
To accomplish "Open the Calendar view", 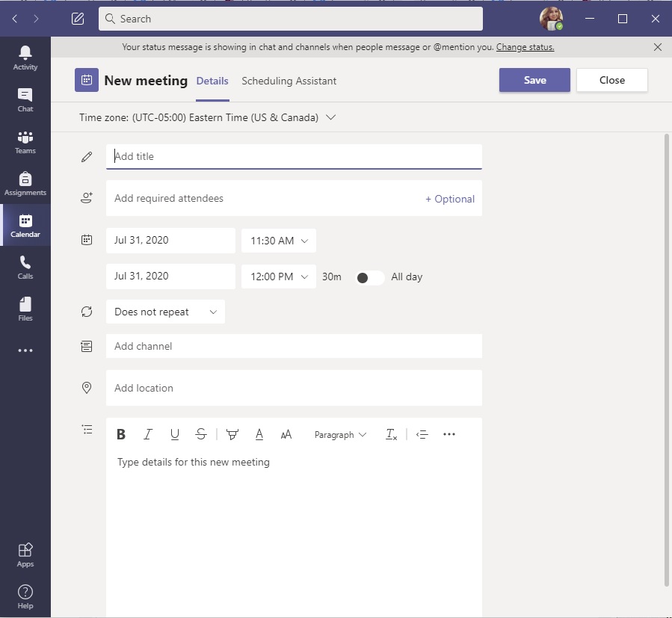I will pos(25,226).
